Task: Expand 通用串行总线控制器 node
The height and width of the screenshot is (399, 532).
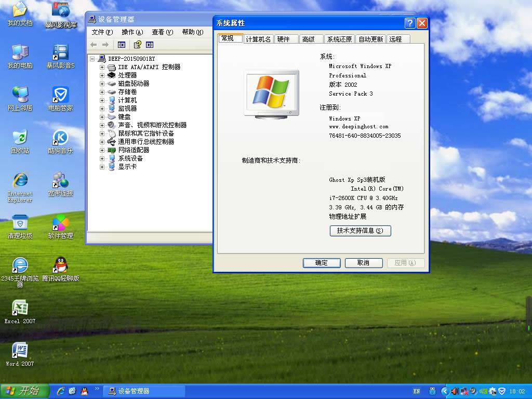Action: click(x=102, y=142)
